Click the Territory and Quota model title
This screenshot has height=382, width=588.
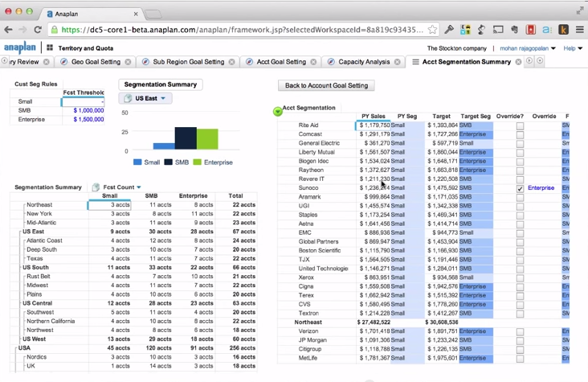click(85, 48)
